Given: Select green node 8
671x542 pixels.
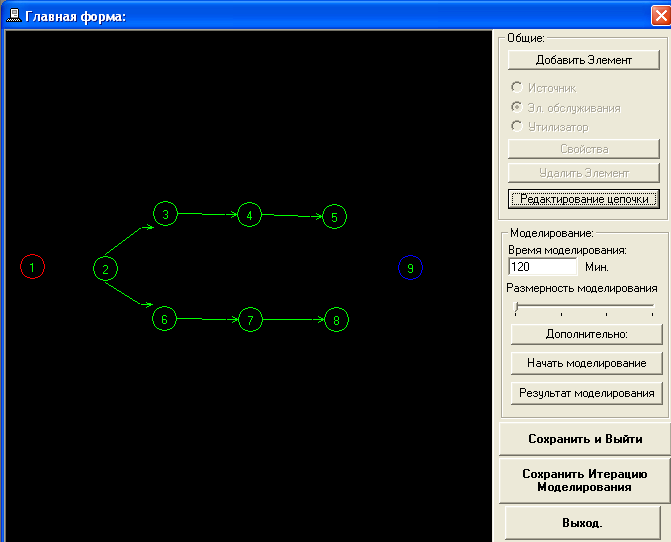Looking at the screenshot, I should tap(336, 320).
